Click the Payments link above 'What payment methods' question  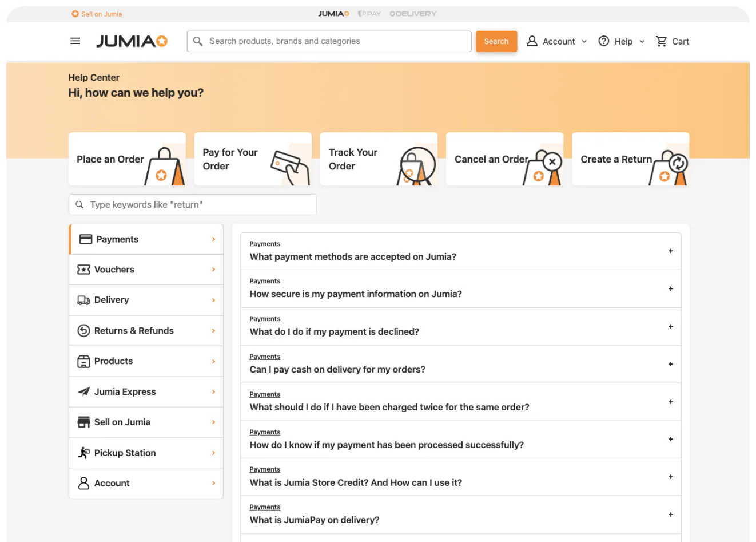[x=265, y=244]
